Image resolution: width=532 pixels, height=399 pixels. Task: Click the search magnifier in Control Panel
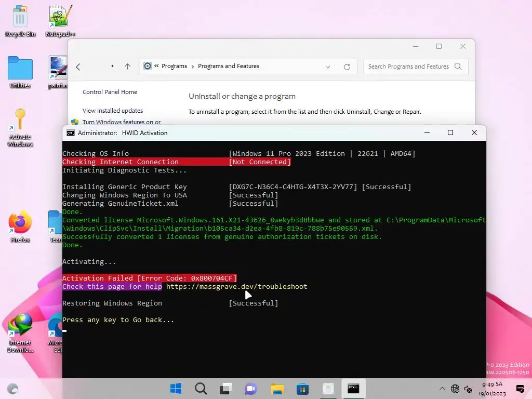pyautogui.click(x=458, y=66)
